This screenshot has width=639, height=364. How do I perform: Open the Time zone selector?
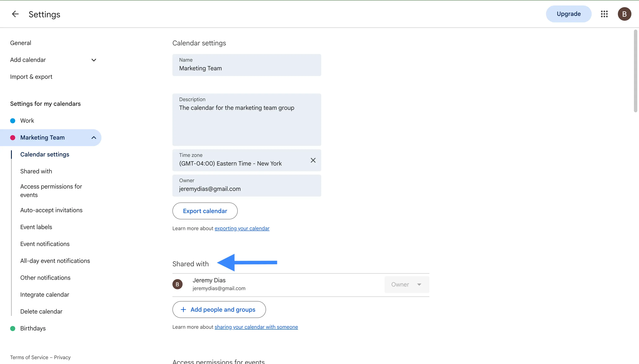[x=247, y=160]
